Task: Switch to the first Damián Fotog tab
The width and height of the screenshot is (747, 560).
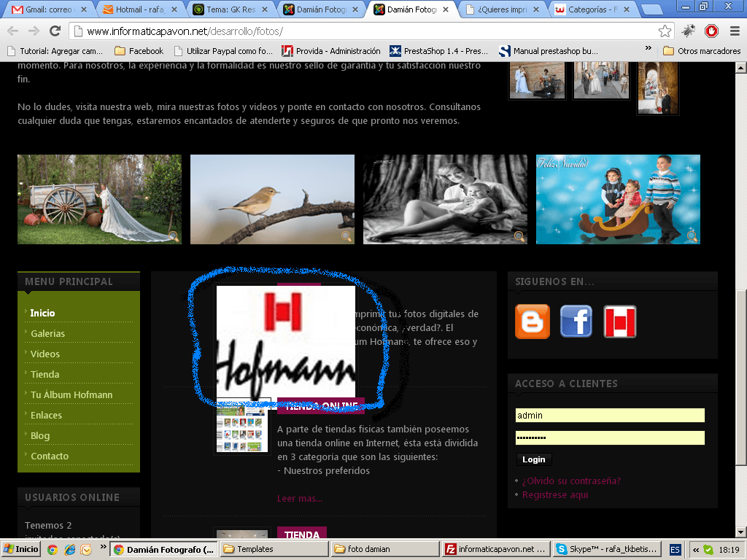Action: [321, 9]
